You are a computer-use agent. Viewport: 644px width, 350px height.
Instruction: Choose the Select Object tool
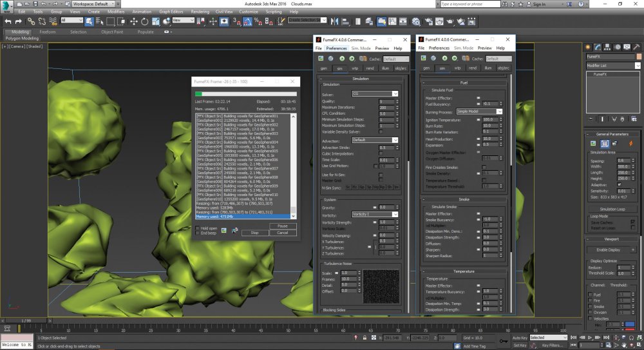tap(89, 21)
